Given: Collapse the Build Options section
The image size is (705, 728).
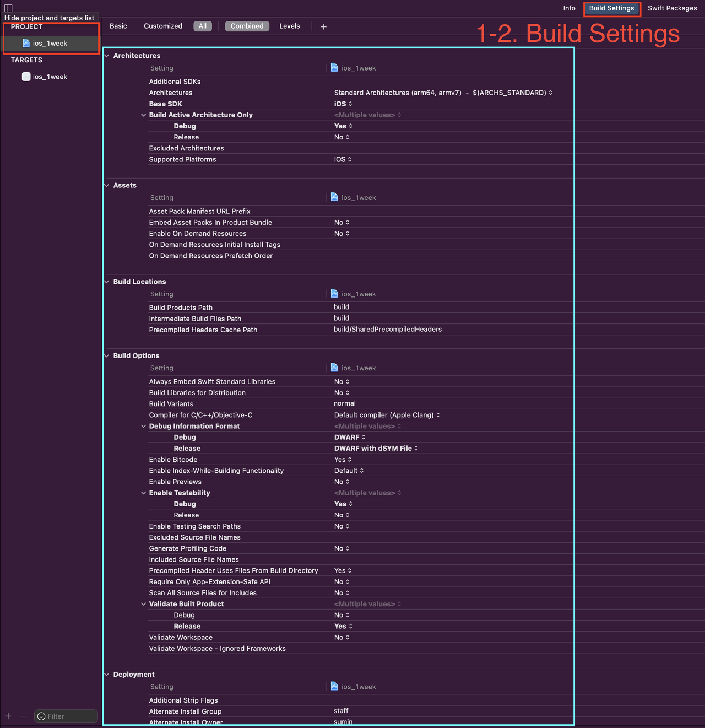Looking at the screenshot, I should [x=107, y=356].
